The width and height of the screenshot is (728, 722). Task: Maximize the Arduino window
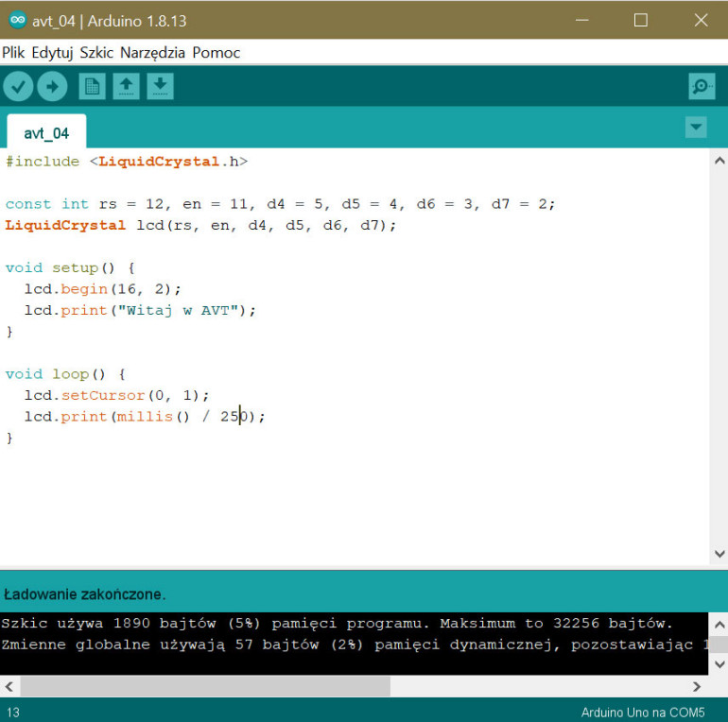pos(641,20)
